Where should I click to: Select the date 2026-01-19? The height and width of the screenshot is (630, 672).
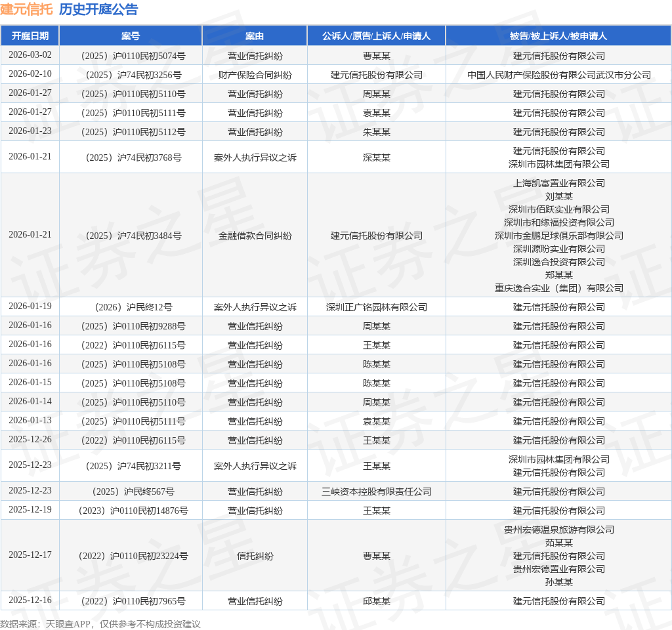tap(30, 306)
